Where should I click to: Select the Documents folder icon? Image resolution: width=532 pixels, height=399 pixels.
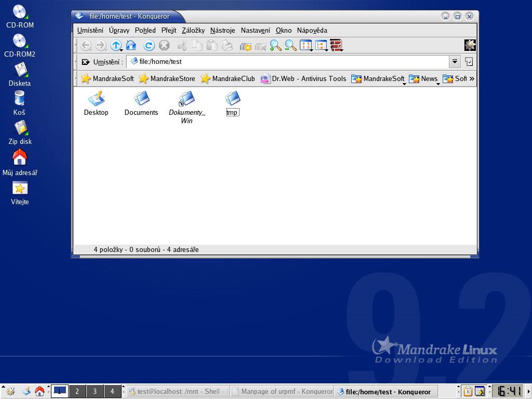click(141, 103)
